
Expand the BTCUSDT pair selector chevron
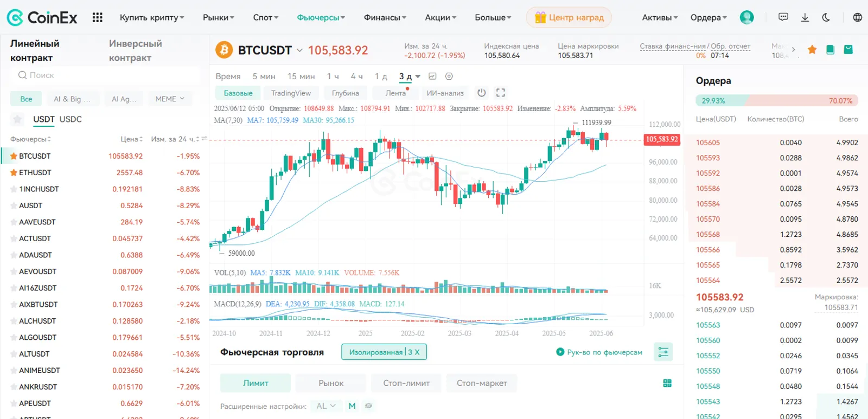299,50
